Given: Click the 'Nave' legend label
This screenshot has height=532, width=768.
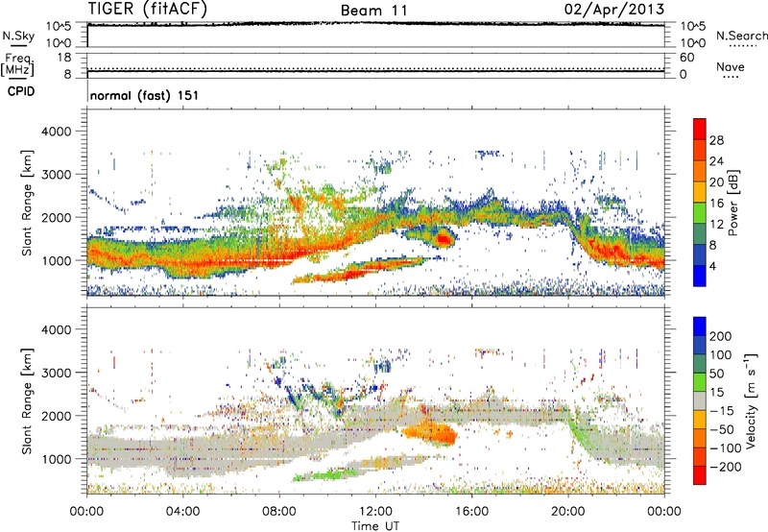Looking at the screenshot, I should [x=731, y=67].
